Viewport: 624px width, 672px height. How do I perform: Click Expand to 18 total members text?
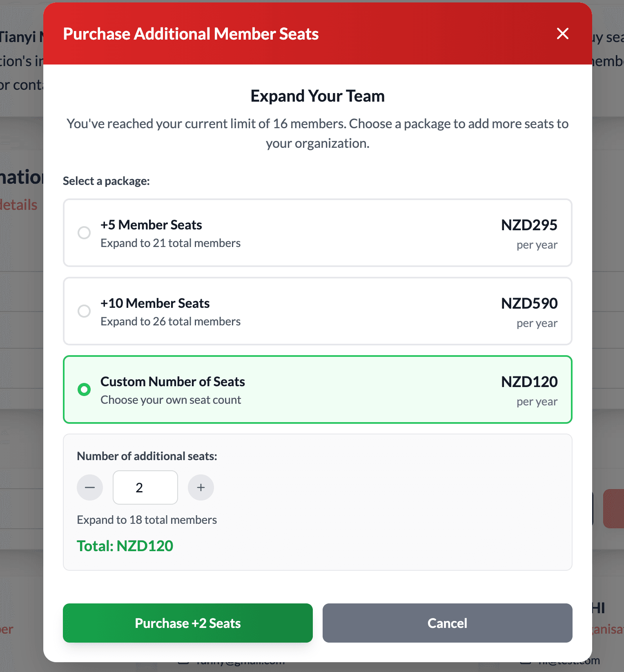pos(147,519)
